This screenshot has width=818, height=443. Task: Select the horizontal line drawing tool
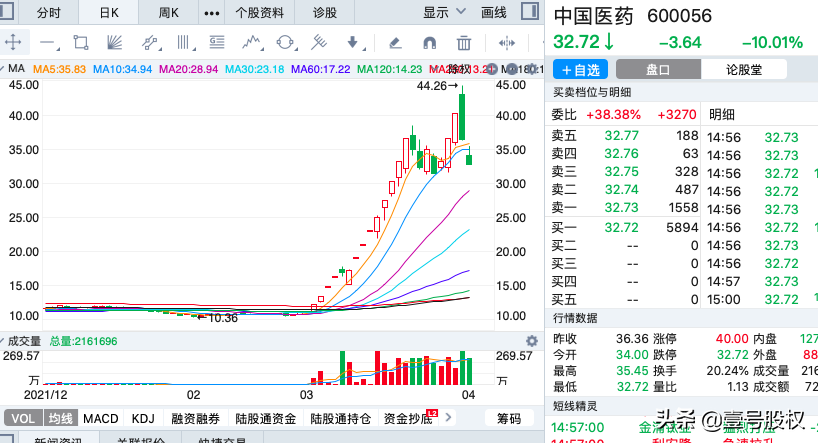pyautogui.click(x=47, y=43)
